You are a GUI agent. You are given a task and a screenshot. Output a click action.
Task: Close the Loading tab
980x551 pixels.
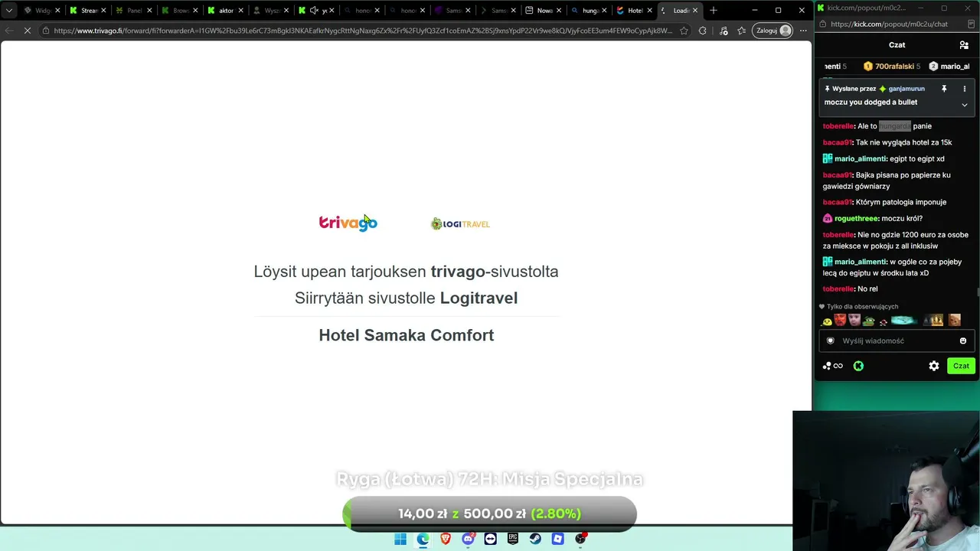(x=695, y=10)
